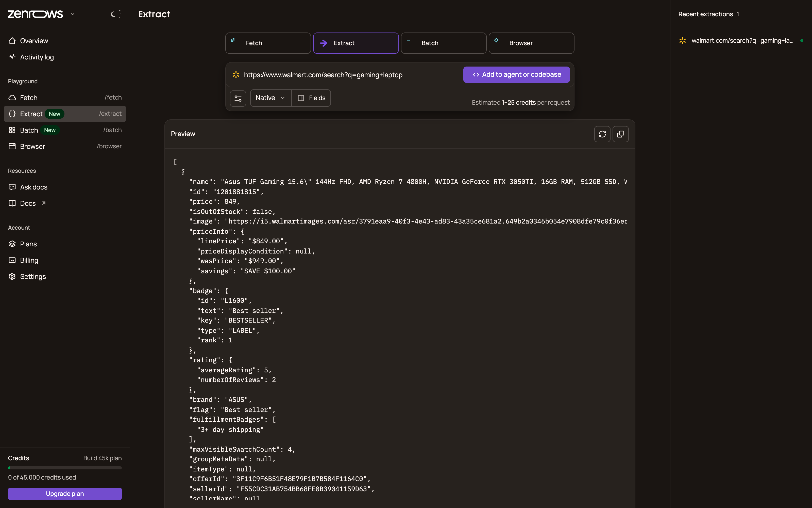Open external Docs link
Viewport: 812px width, 508px height.
tap(65, 203)
